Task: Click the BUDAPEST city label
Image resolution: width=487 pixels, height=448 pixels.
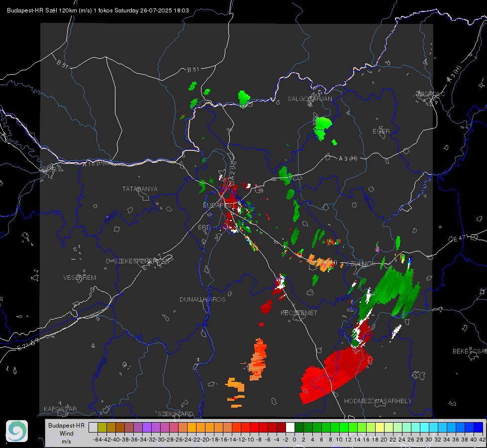Action: [219, 206]
